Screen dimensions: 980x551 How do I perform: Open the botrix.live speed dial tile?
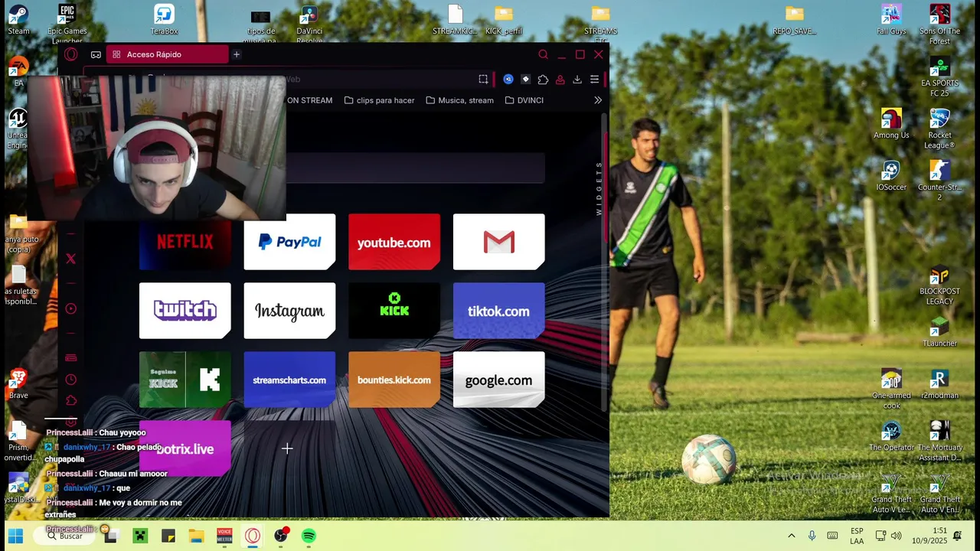[x=185, y=448]
